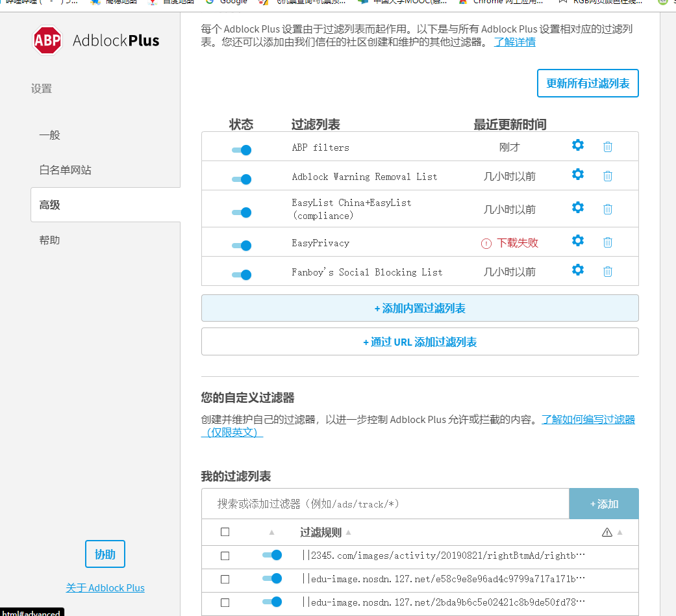Disable Fanboy's Social Blocking List toggle
This screenshot has height=616, width=676.
click(x=242, y=275)
